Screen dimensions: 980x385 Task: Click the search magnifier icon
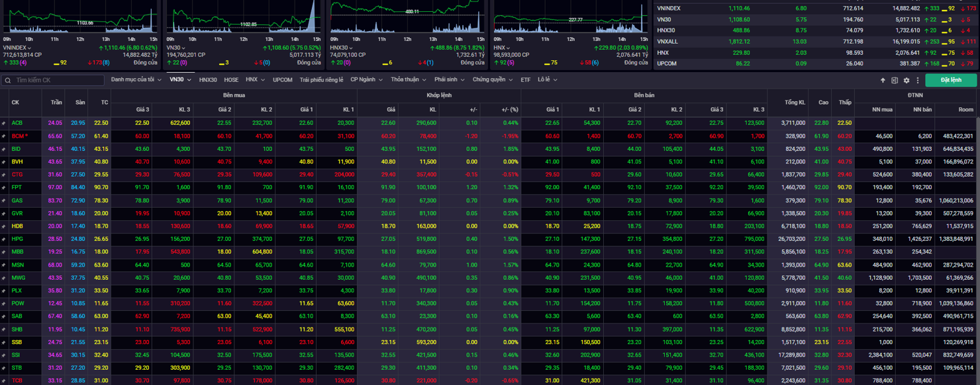click(x=8, y=80)
